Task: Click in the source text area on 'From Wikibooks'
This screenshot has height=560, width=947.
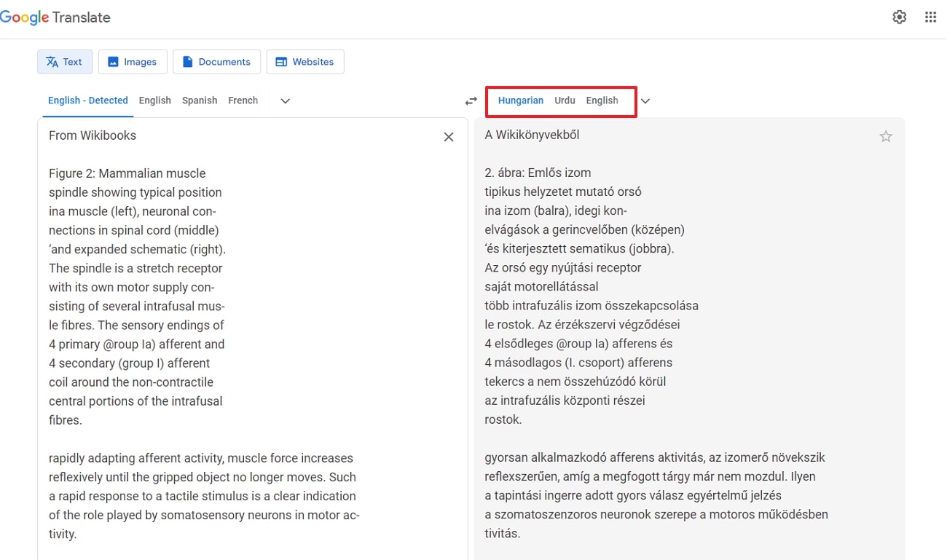Action: click(x=93, y=135)
